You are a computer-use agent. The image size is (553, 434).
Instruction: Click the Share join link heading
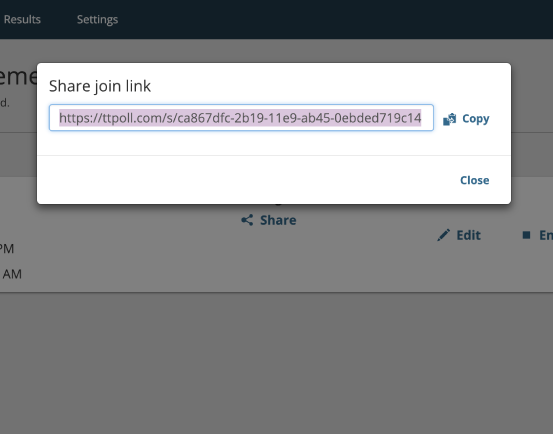tap(100, 86)
